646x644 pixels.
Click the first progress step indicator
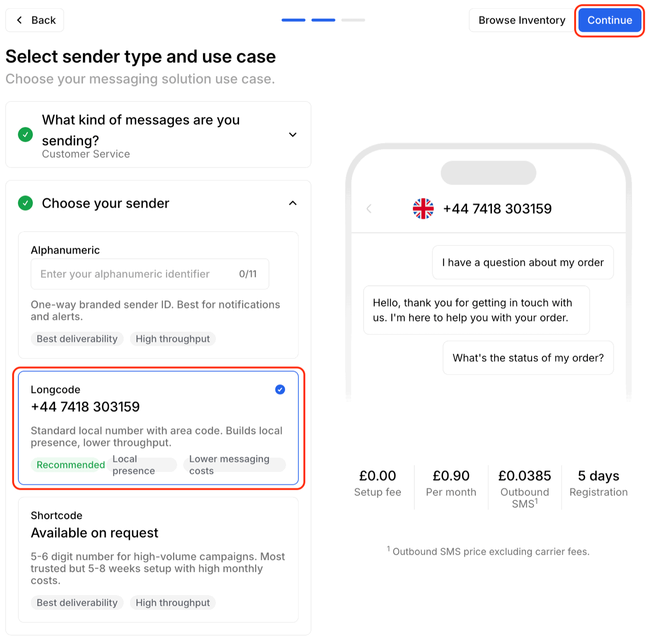click(293, 20)
